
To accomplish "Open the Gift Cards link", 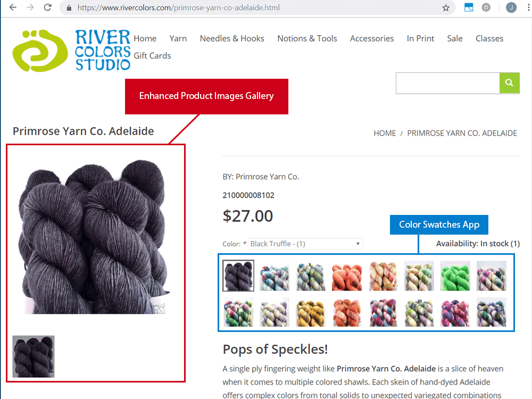I will [x=152, y=56].
